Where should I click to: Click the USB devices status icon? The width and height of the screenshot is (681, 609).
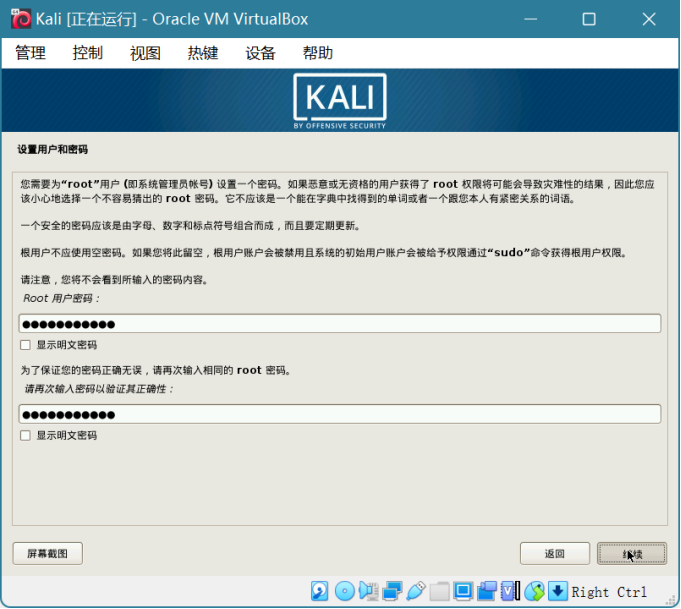[x=416, y=592]
